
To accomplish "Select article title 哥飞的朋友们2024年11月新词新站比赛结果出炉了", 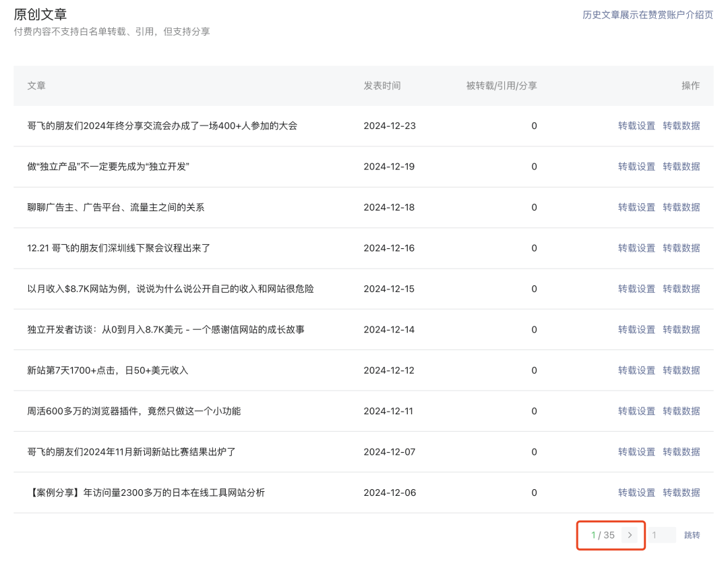I will click(x=131, y=452).
